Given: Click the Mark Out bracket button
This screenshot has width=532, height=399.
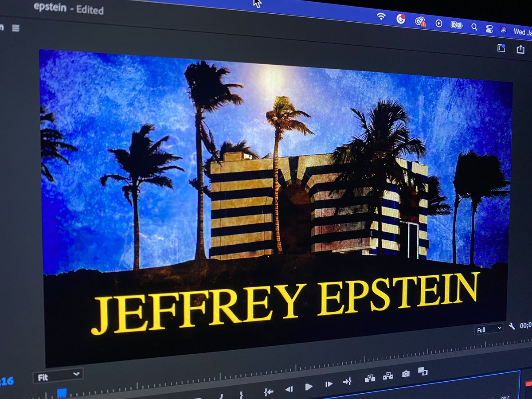Looking at the screenshot, I should point(241,395).
